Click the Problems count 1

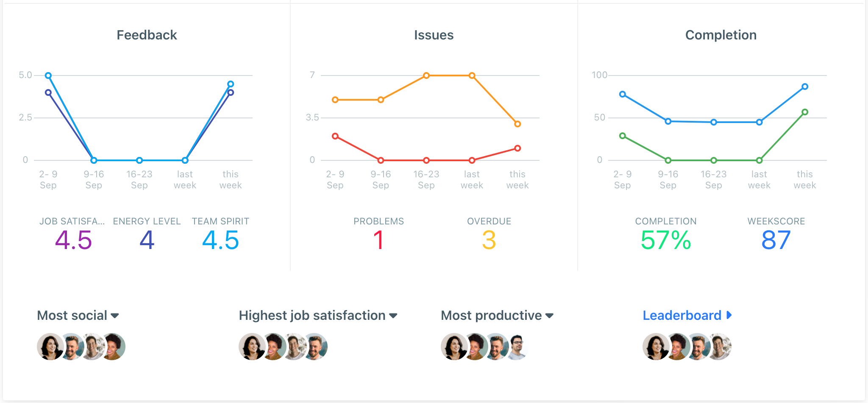[x=378, y=240]
